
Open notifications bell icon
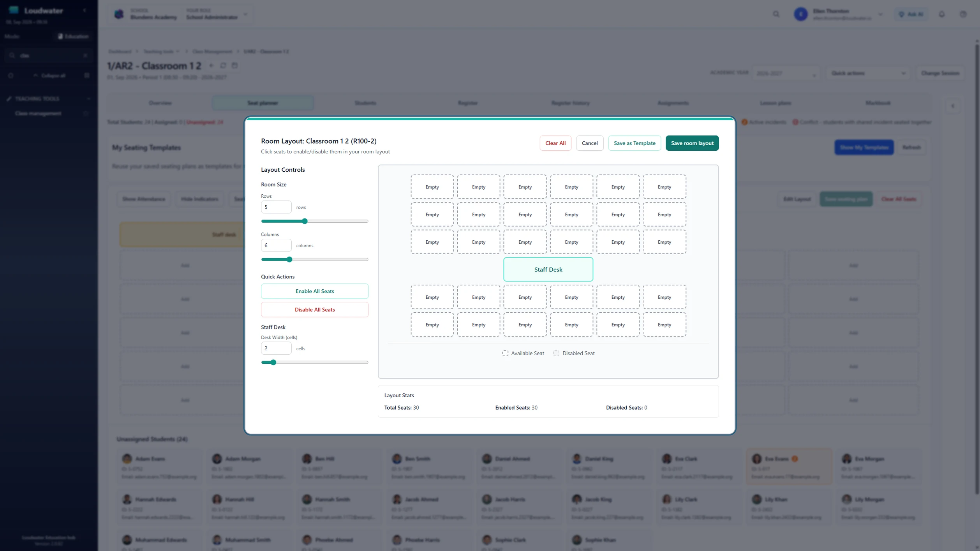click(941, 14)
